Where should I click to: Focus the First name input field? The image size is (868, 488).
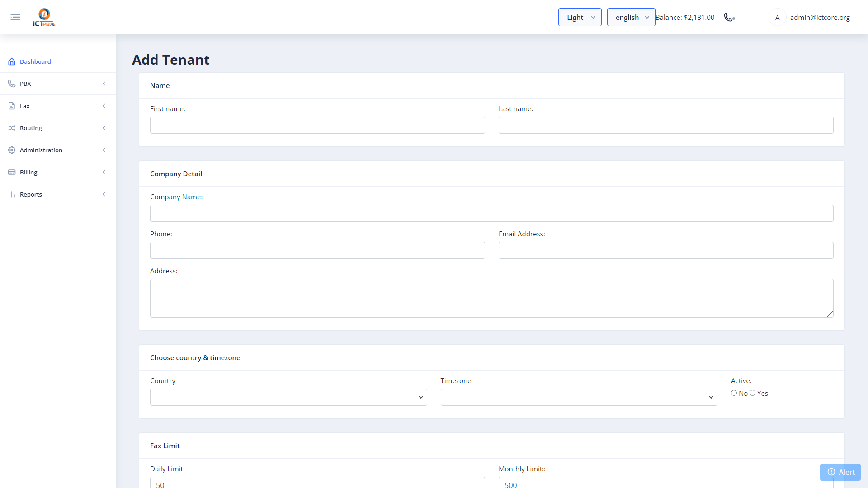click(x=317, y=125)
